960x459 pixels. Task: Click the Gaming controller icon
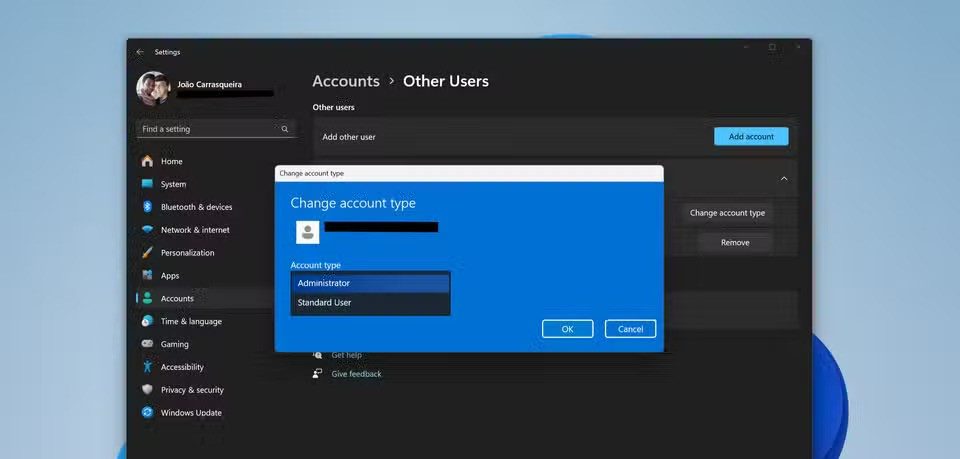coord(147,344)
